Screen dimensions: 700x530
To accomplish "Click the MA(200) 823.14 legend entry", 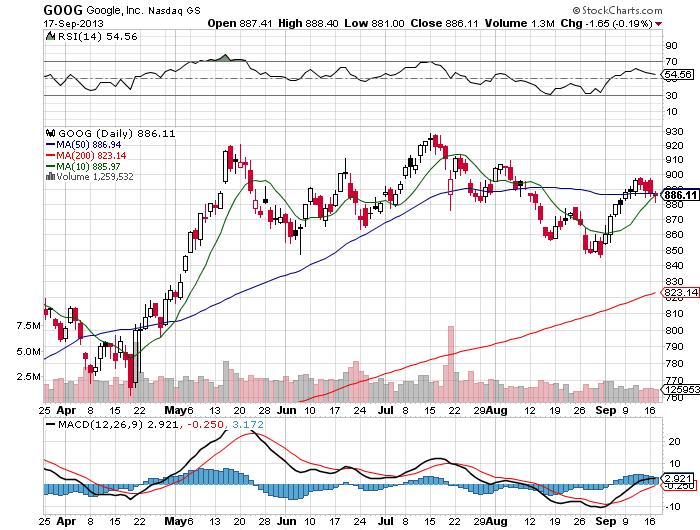I will (91, 155).
